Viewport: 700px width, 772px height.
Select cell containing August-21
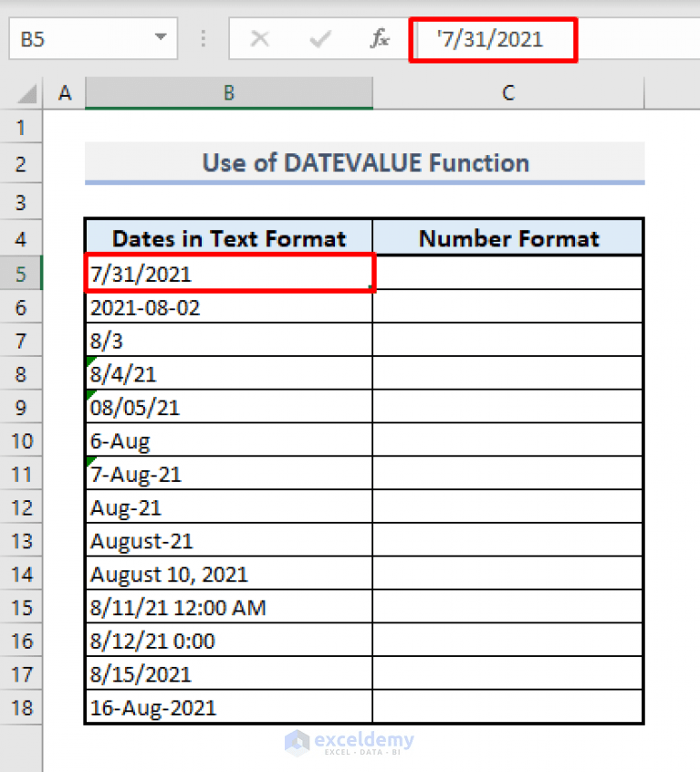(x=229, y=540)
